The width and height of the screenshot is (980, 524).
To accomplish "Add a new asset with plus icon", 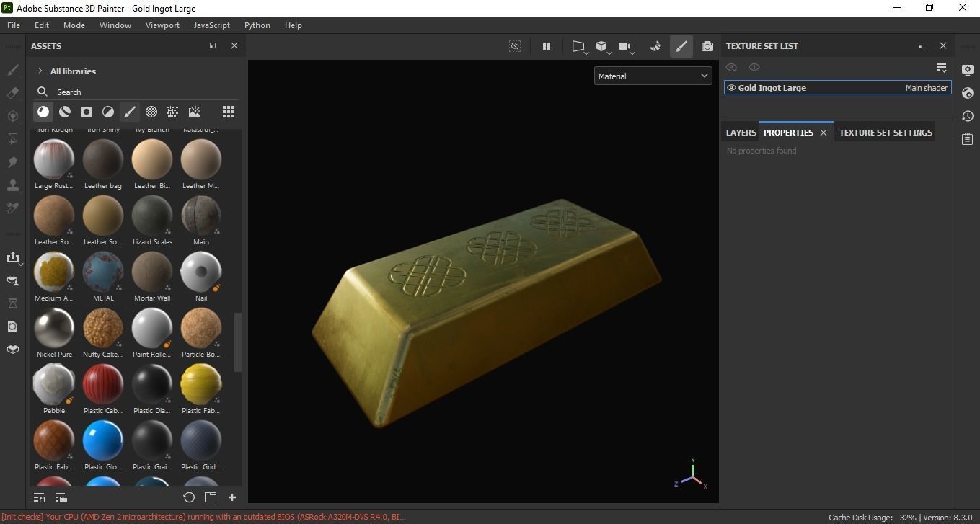I will (x=232, y=497).
